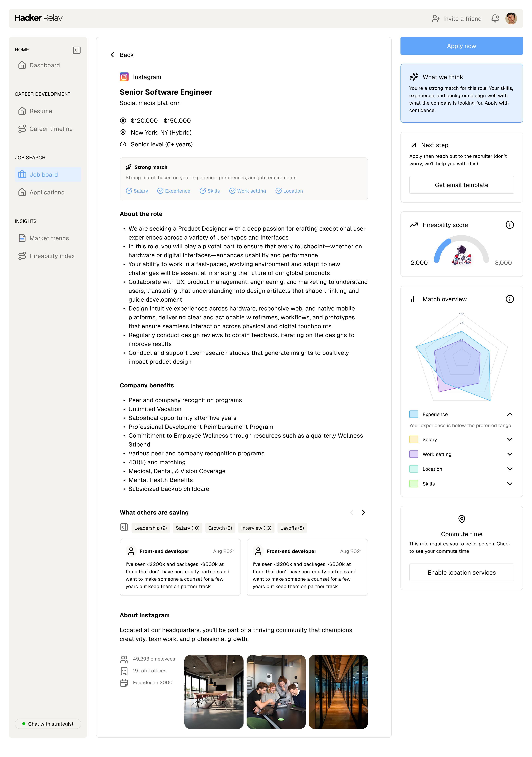Image resolution: width=532 pixels, height=757 pixels.
Task: Click the senior level gauge icon
Action: coord(123,144)
